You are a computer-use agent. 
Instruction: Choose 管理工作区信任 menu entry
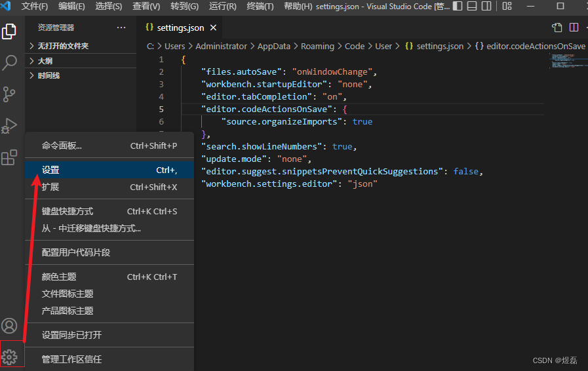(x=109, y=359)
